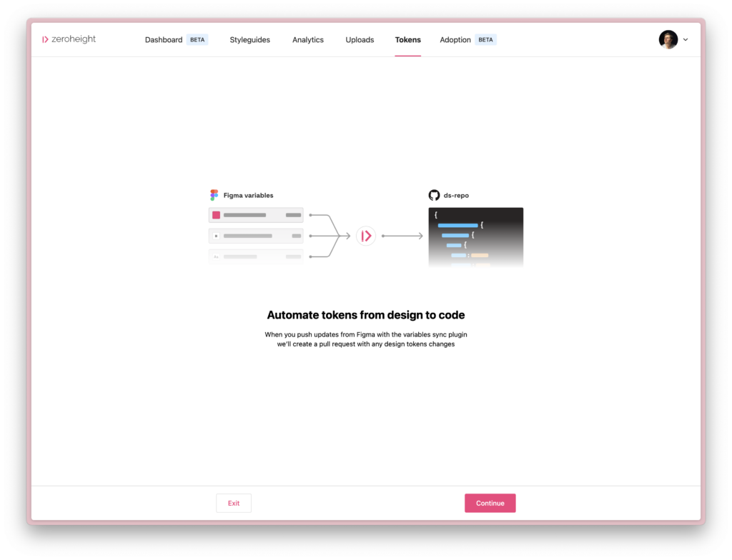Open the Analytics tab

coord(307,40)
